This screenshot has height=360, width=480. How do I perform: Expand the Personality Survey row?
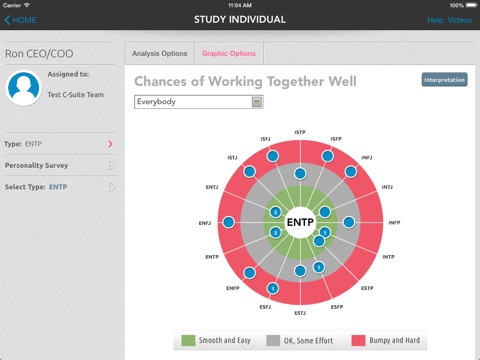tap(60, 165)
